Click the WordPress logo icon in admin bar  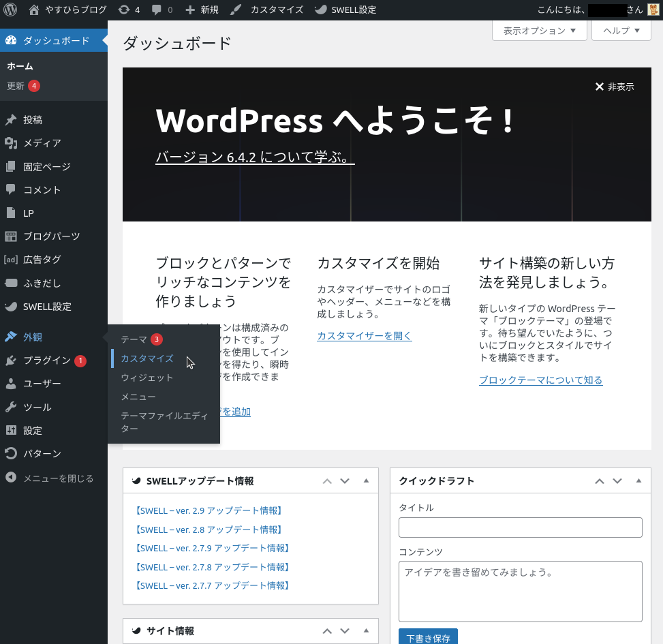pos(10,10)
